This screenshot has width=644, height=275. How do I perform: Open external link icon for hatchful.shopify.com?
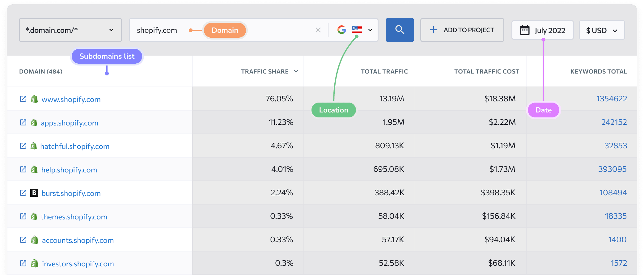[x=23, y=146]
